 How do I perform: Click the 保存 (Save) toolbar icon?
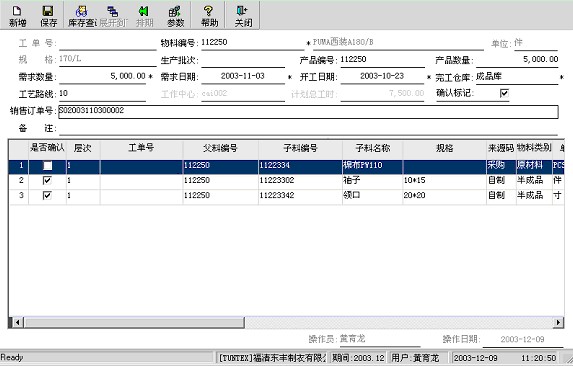click(x=48, y=16)
